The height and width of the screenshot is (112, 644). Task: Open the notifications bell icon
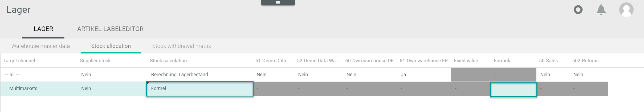click(x=601, y=10)
